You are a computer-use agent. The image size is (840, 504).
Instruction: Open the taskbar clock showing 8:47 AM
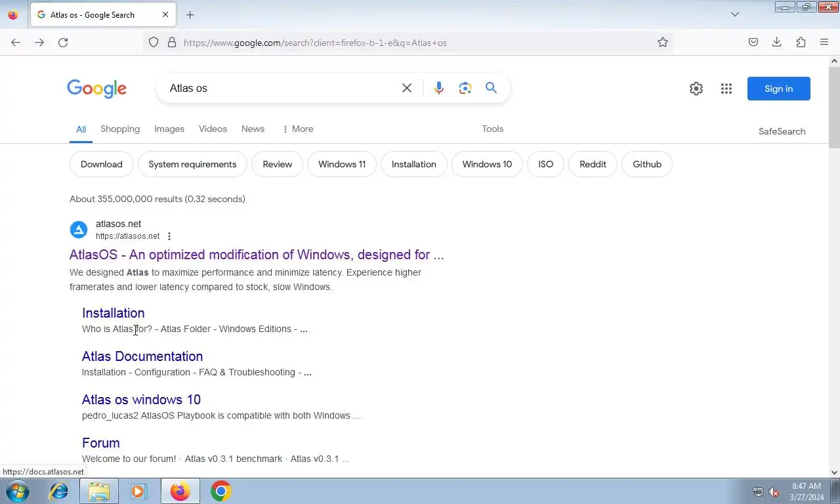tap(807, 492)
